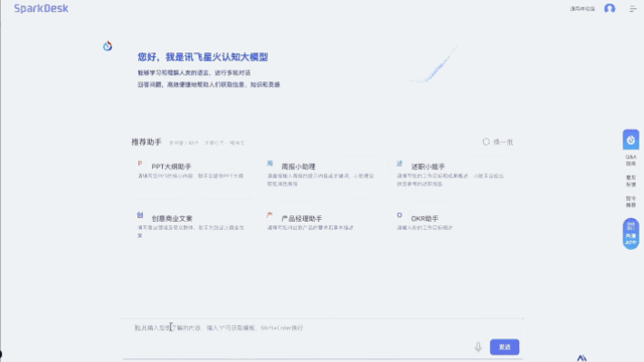The image size is (644, 362).
Task: Click the link beside the avatar
Action: [x=582, y=9]
